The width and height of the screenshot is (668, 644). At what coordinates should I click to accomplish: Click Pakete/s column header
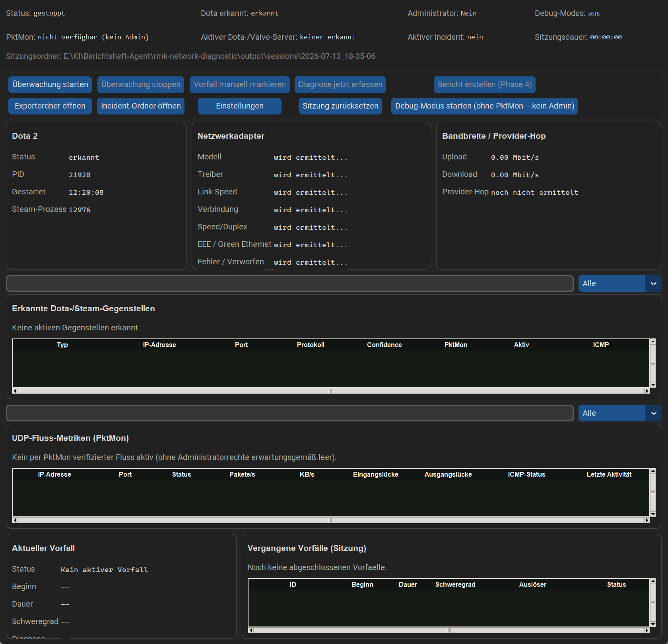[242, 474]
